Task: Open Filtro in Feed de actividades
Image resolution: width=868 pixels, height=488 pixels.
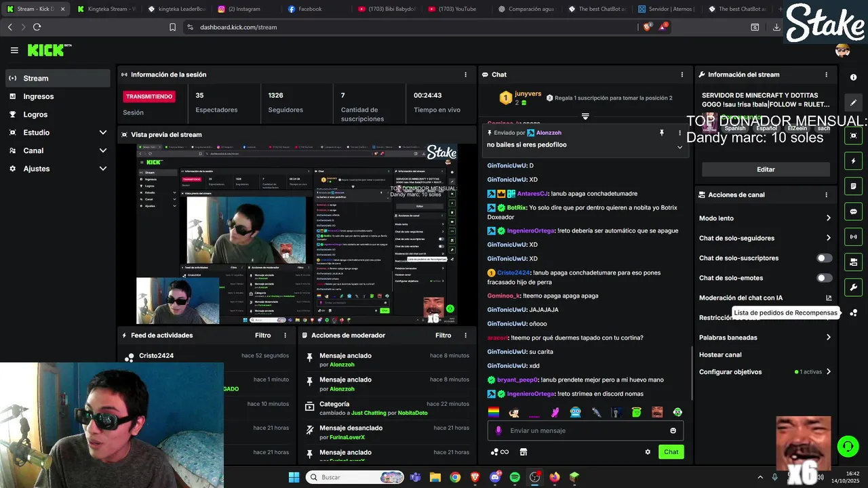Action: tap(262, 335)
